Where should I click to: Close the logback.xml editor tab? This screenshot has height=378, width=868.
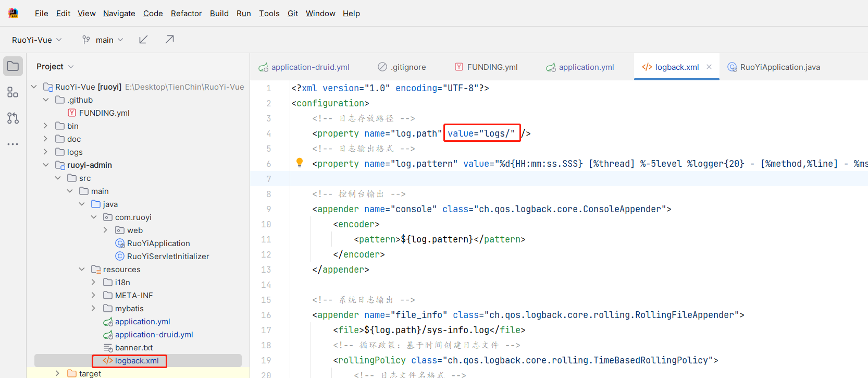pos(709,67)
